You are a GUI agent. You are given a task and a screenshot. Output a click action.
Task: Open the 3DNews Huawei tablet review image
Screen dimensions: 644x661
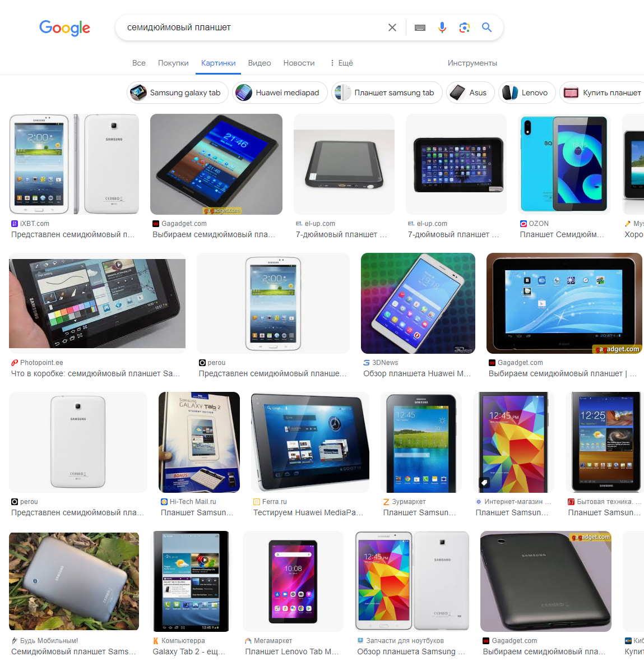coord(418,303)
